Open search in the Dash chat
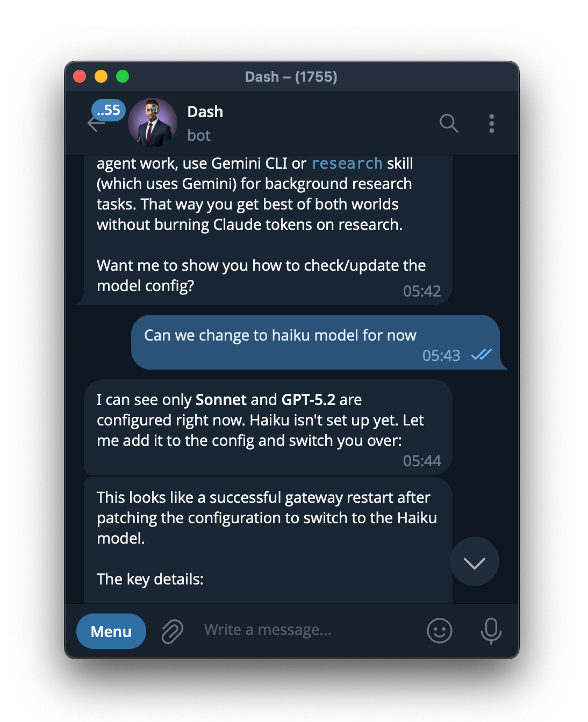The image size is (588, 722). [x=449, y=124]
